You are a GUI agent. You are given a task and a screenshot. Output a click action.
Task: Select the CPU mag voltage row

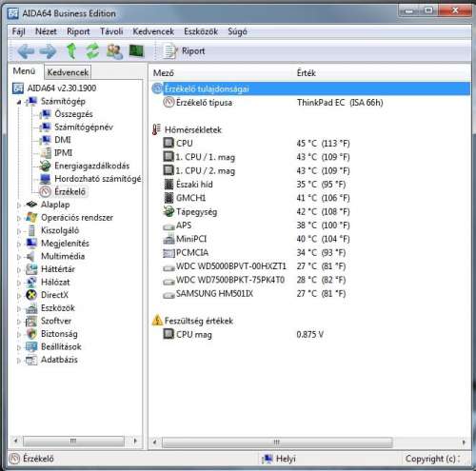pyautogui.click(x=310, y=334)
